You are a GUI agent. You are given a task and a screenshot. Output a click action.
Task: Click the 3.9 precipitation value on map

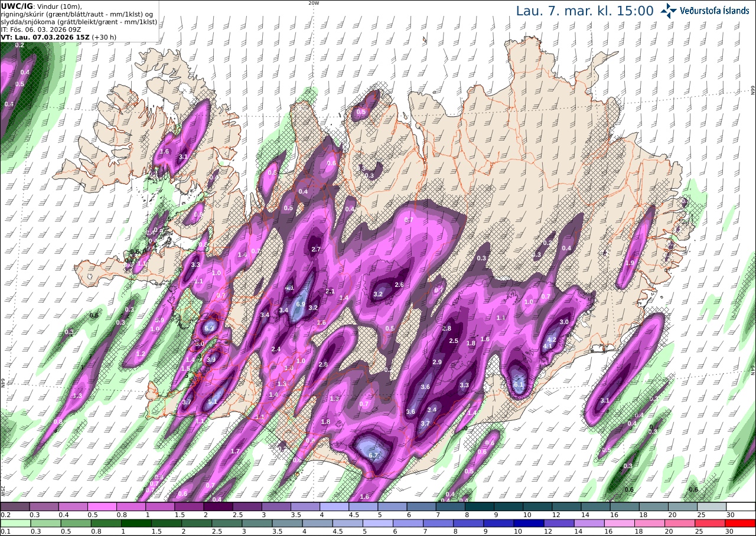click(211, 359)
